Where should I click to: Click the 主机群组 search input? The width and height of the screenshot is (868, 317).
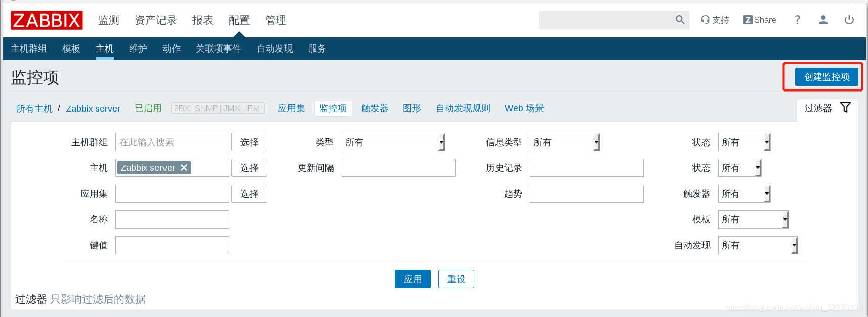pyautogui.click(x=172, y=142)
